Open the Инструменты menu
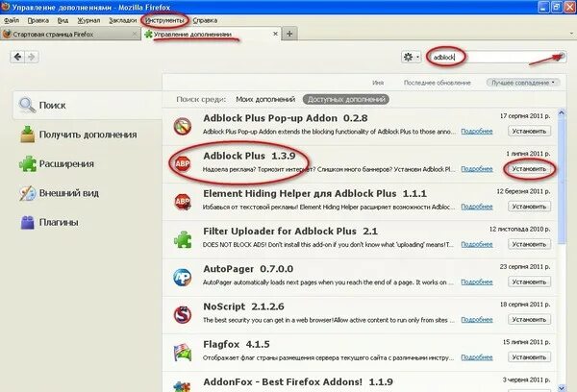 pos(164,20)
